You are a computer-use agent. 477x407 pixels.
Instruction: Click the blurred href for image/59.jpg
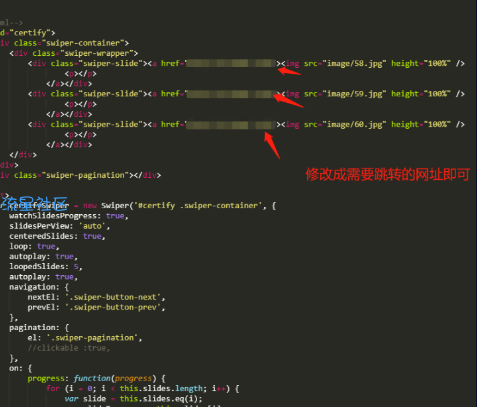coord(231,94)
